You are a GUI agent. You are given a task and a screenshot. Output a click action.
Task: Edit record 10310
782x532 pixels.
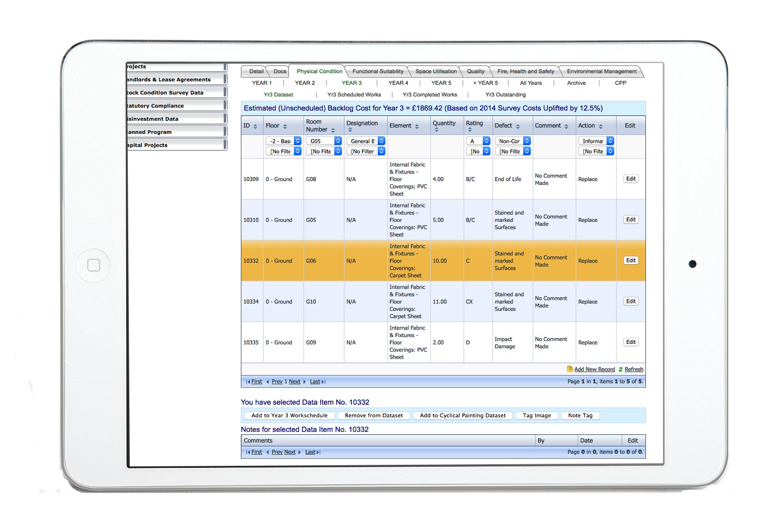click(x=631, y=220)
